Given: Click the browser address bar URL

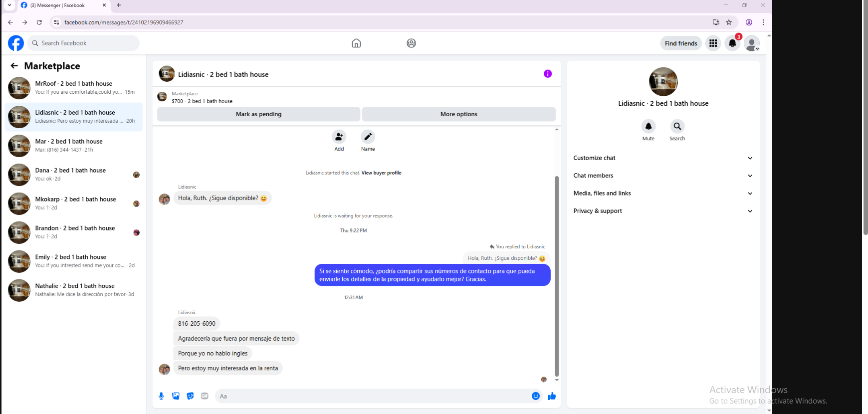Looking at the screenshot, I should click(124, 22).
